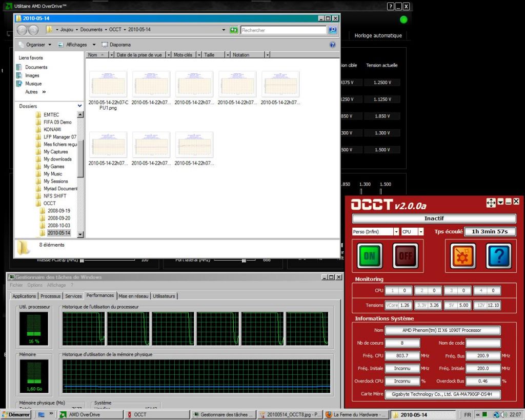Viewport: 525px width, 420px height.
Task: Open Documents favorite link icon
Action: click(19, 67)
